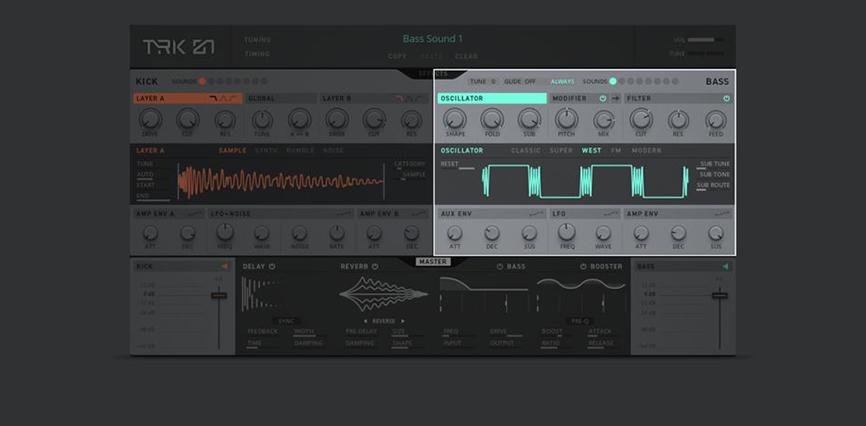Click the booster PRE-Q button
Image resolution: width=866 pixels, height=426 pixels.
coord(580,321)
